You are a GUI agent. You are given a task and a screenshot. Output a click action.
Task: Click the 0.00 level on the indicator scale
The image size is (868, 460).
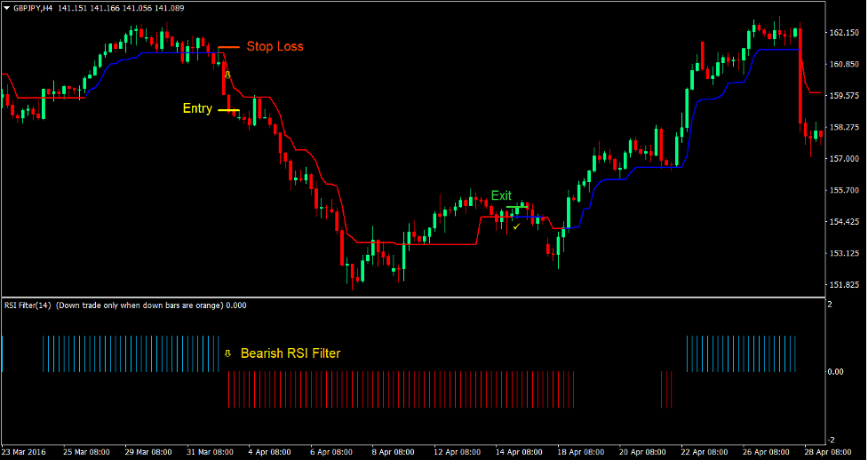coord(836,372)
